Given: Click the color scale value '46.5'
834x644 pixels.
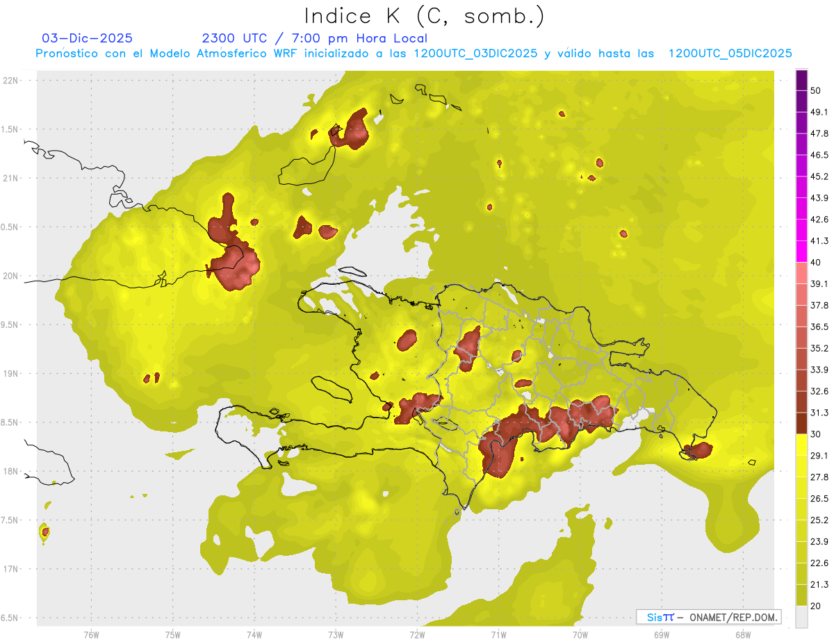Looking at the screenshot, I should point(819,155).
